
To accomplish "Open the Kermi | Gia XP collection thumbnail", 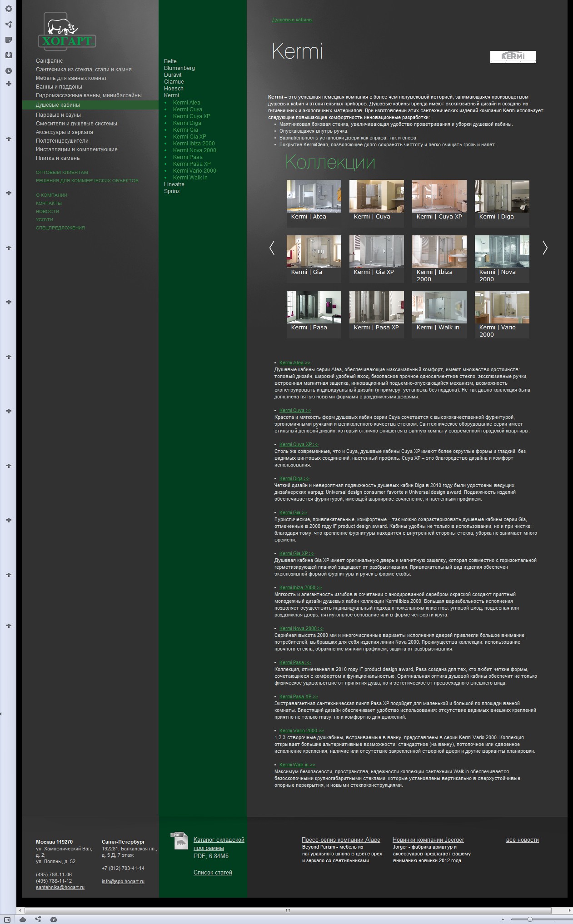I will pos(376,259).
